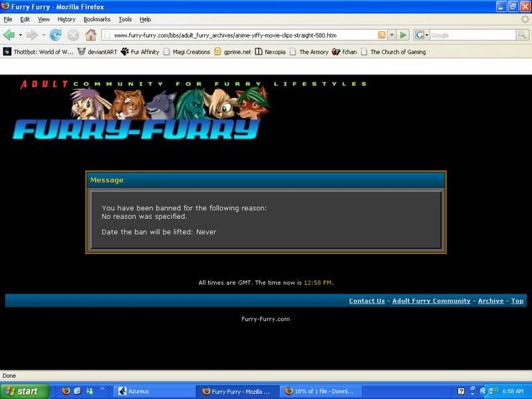Screen dimensions: 532x399
Task: Open the deviantART bookmark
Action: tap(97, 52)
